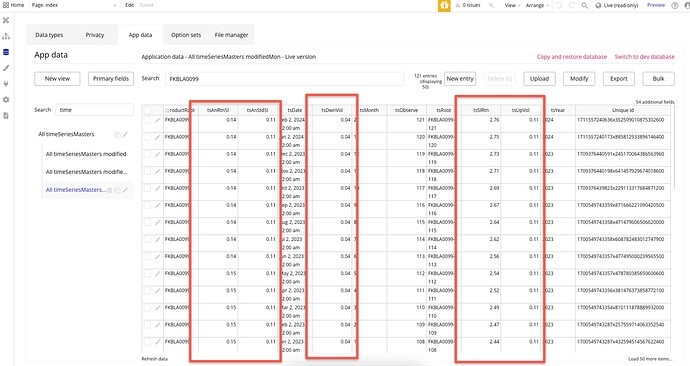Open the Plugins plug icon in sidebar
The image size is (690, 366).
(x=6, y=84)
